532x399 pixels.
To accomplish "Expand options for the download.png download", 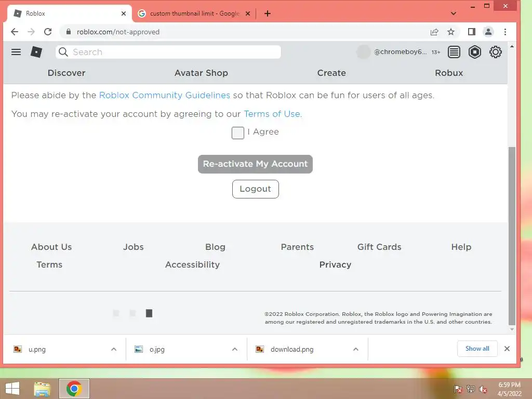I will pyautogui.click(x=356, y=349).
